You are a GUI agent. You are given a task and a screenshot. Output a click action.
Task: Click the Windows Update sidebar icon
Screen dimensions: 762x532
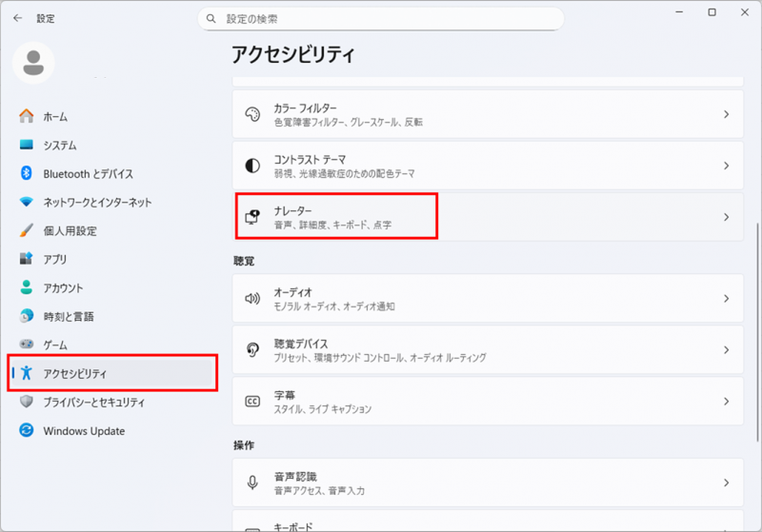(x=27, y=431)
